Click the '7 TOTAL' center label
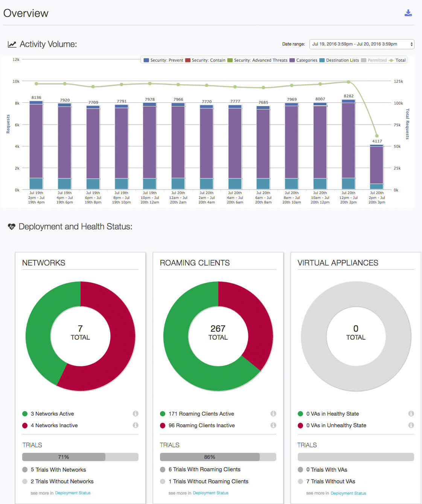Image resolution: width=422 pixels, height=504 pixels. (80, 332)
